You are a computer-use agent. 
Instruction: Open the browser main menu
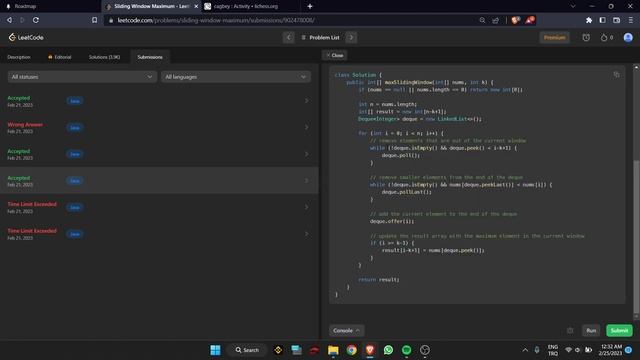click(631, 20)
